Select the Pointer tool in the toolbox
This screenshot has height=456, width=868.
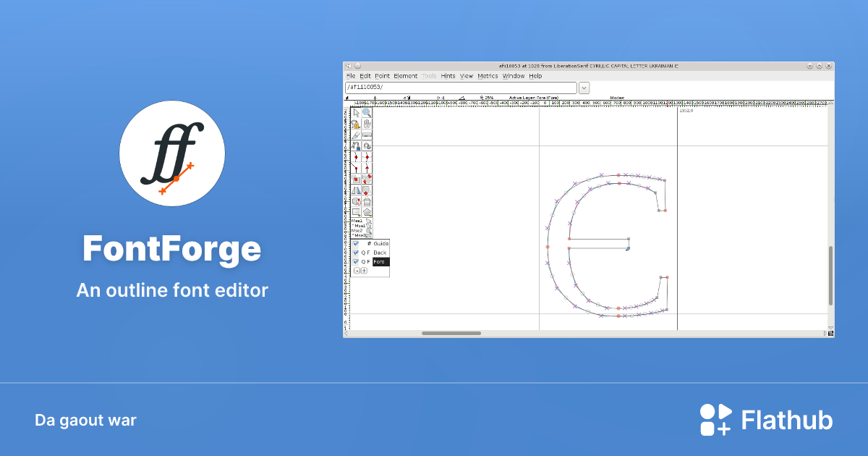pyautogui.click(x=355, y=112)
